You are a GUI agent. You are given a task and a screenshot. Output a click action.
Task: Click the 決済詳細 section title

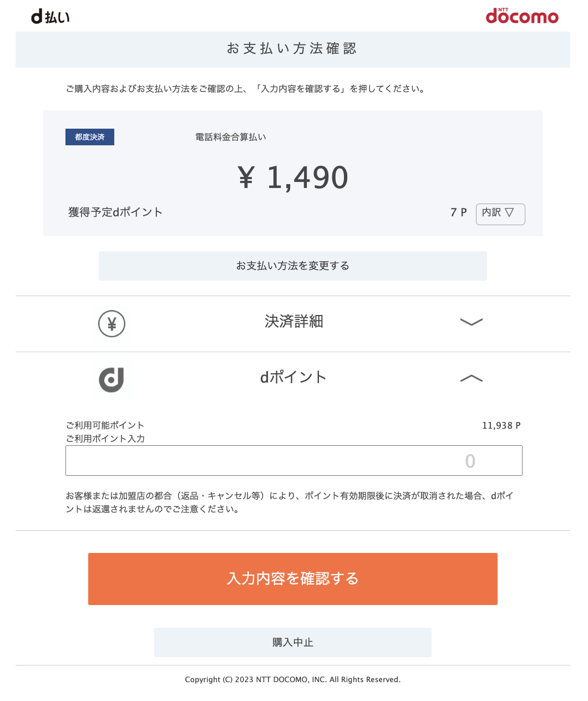click(x=293, y=322)
